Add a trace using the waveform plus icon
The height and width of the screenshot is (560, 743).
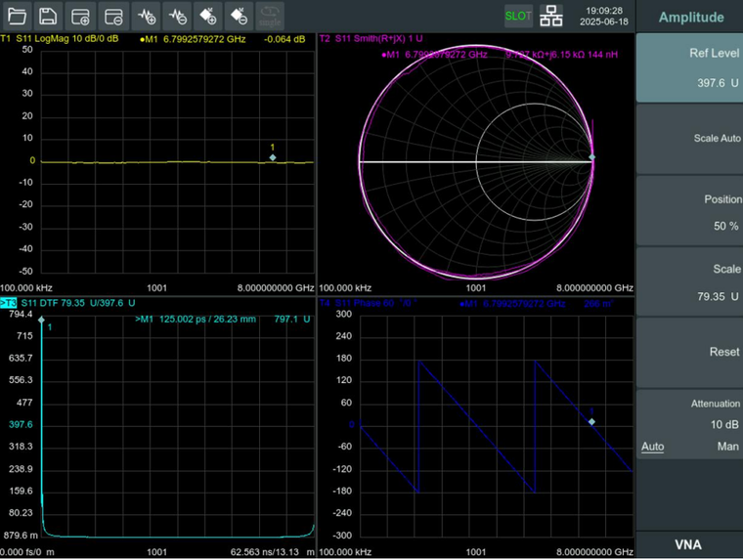tap(146, 16)
